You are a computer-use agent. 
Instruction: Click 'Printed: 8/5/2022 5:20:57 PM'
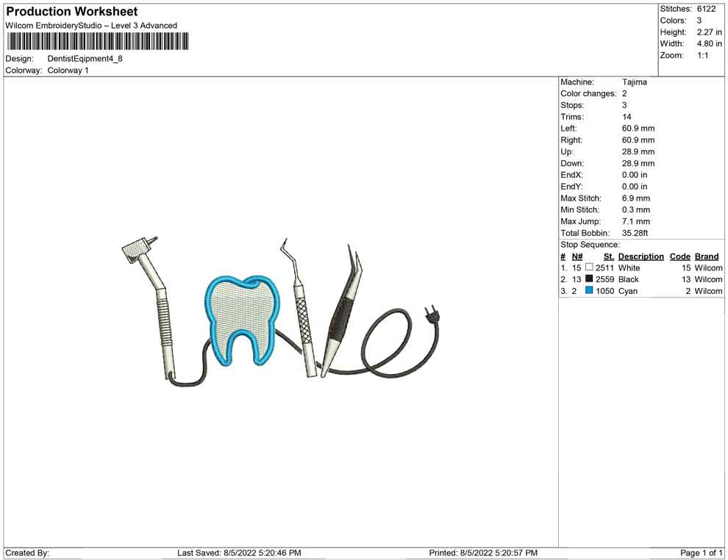(x=483, y=553)
